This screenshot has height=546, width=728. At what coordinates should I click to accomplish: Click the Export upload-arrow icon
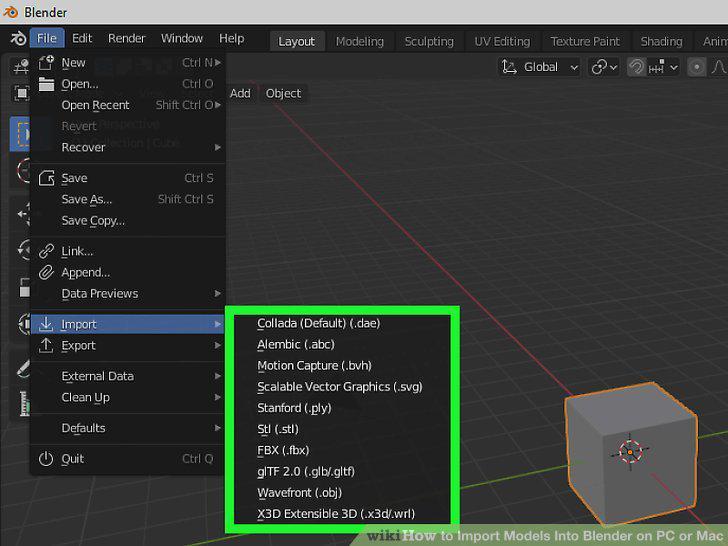[46, 345]
